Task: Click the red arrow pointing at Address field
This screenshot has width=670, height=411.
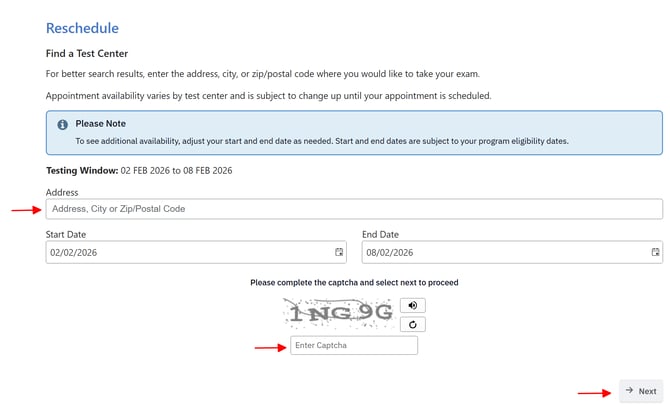Action: 26,210
